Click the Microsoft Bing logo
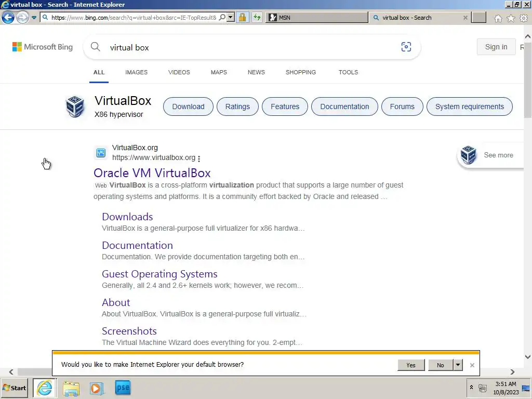 pos(43,47)
